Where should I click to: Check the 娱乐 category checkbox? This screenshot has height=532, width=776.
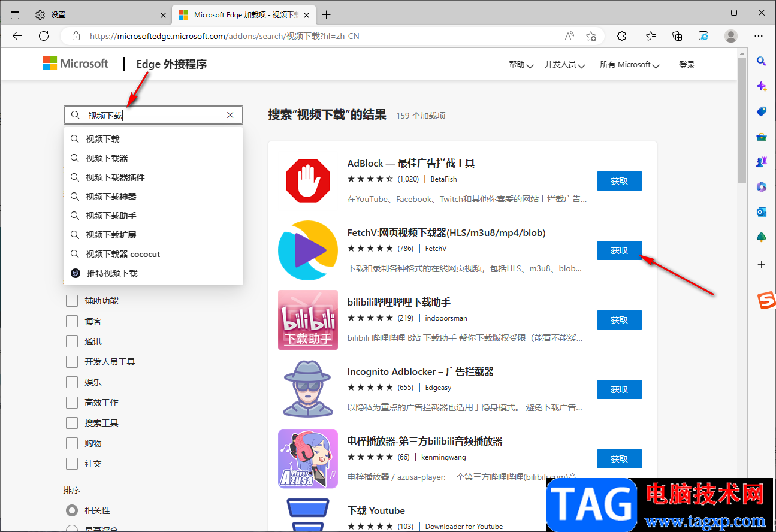(x=72, y=382)
